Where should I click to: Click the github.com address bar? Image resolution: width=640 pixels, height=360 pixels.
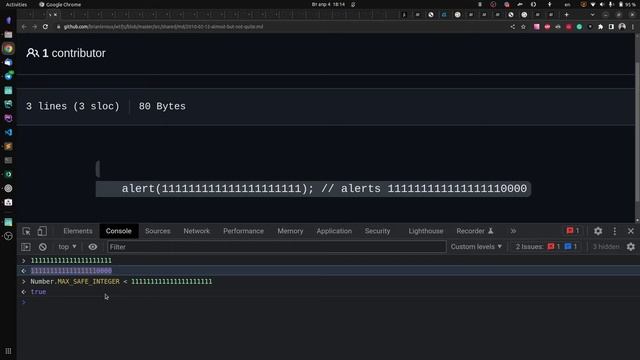pos(282,27)
